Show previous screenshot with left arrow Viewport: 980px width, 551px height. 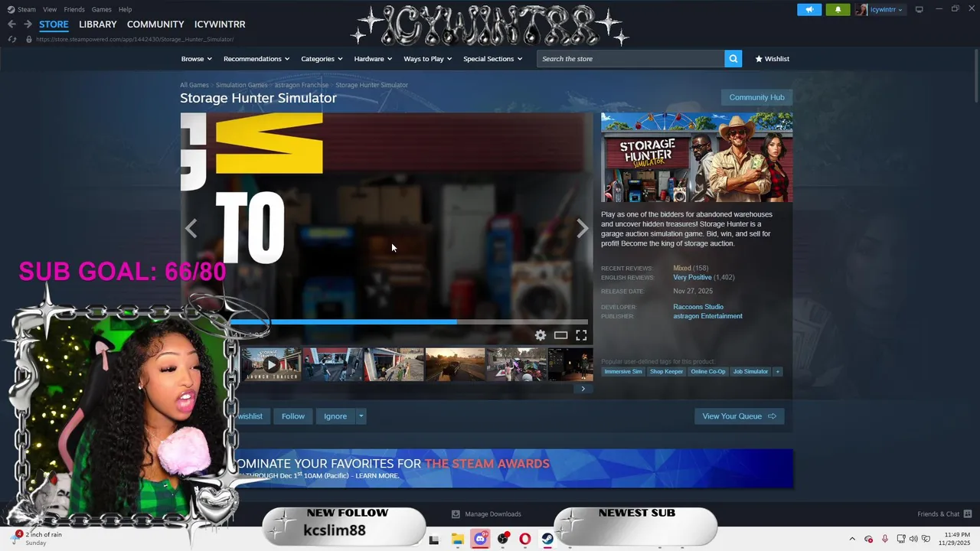pyautogui.click(x=191, y=228)
